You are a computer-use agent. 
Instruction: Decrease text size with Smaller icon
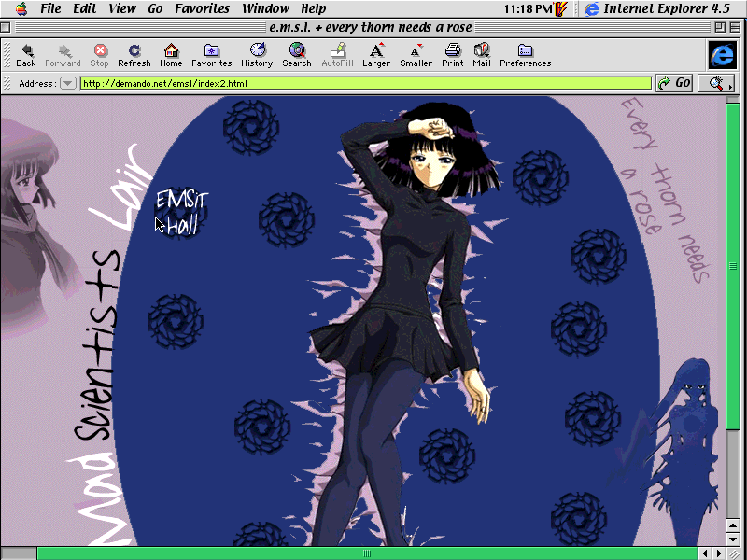(416, 54)
